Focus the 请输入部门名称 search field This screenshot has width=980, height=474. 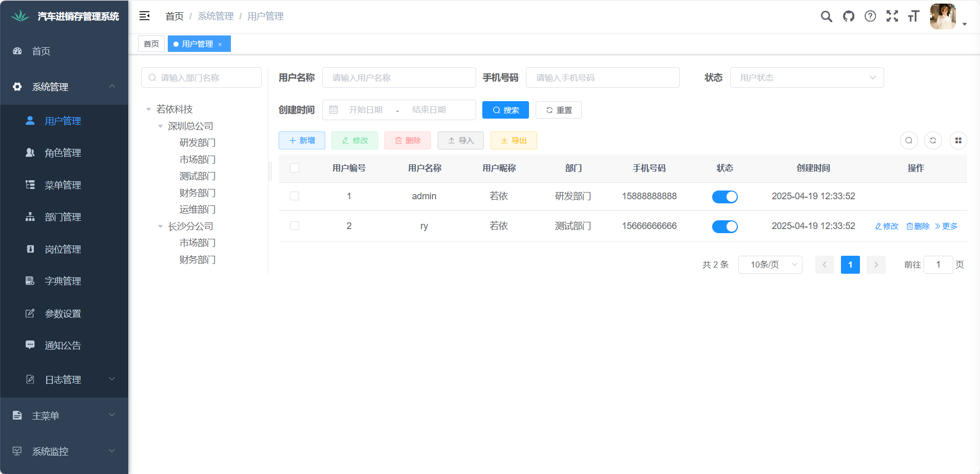201,78
